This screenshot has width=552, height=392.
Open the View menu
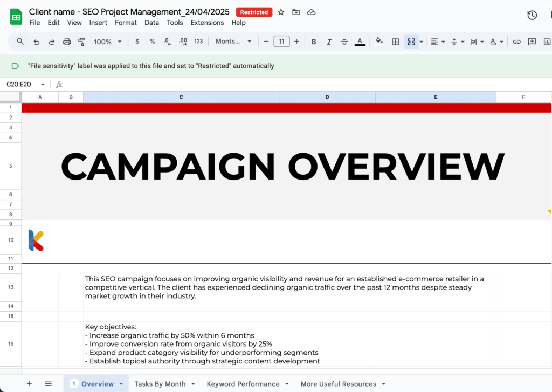[x=74, y=23]
